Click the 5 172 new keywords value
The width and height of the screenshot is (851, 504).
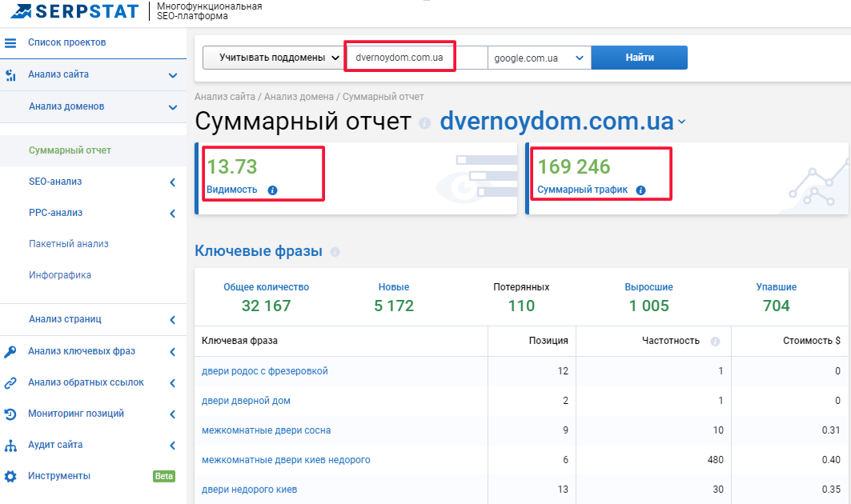394,306
